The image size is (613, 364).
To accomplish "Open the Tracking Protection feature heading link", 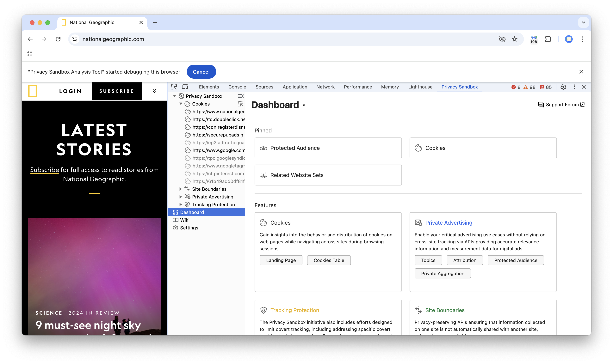I will pos(294,310).
